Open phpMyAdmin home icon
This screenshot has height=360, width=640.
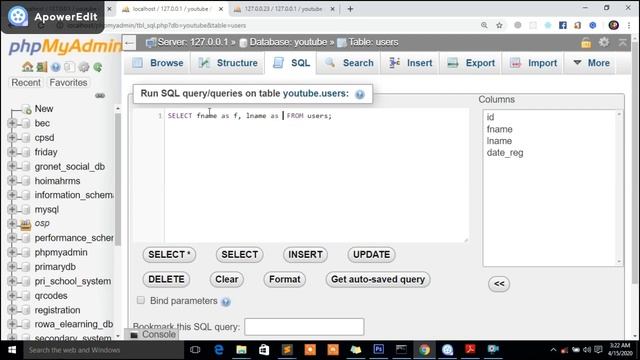(x=28, y=67)
